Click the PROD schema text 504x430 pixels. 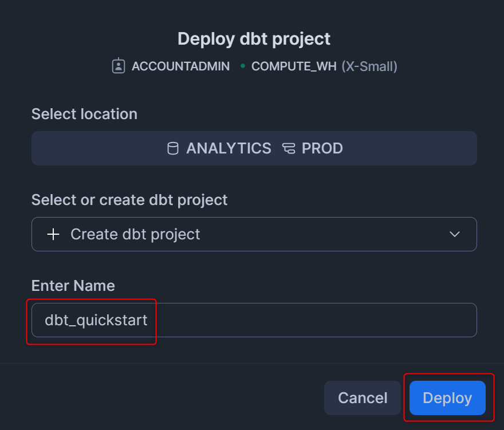322,148
